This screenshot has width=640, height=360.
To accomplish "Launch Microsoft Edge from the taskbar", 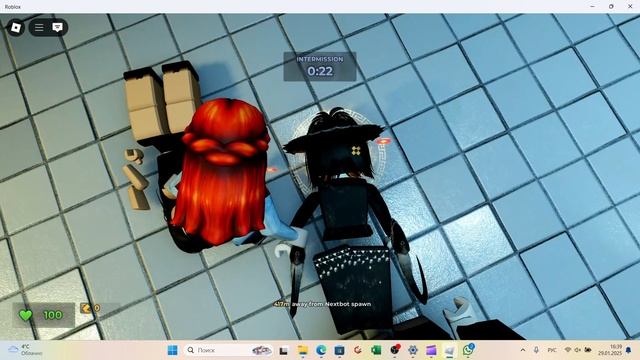I will coord(321,350).
